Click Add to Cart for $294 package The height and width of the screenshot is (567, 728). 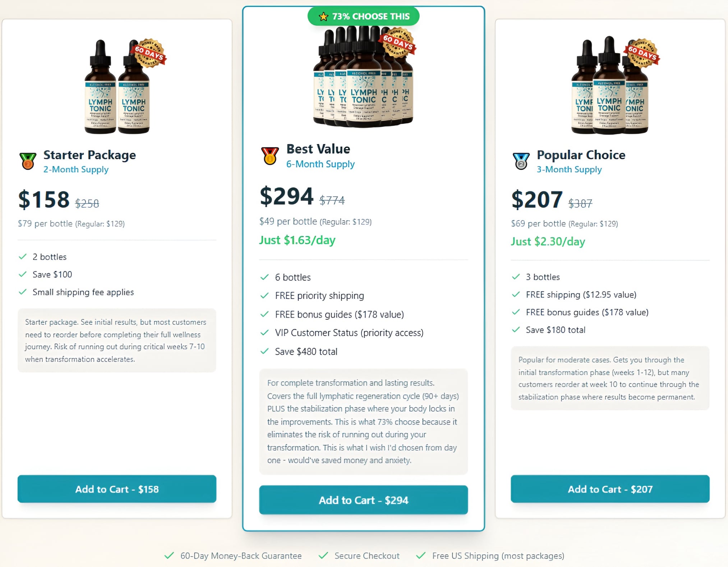pyautogui.click(x=363, y=500)
